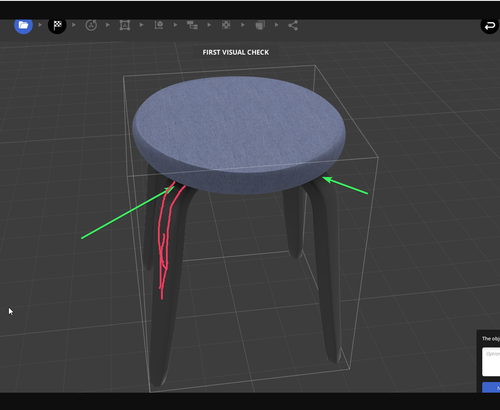Screen dimensions: 500x410
Task: Click the back-arrow return button
Action: coord(490,25)
